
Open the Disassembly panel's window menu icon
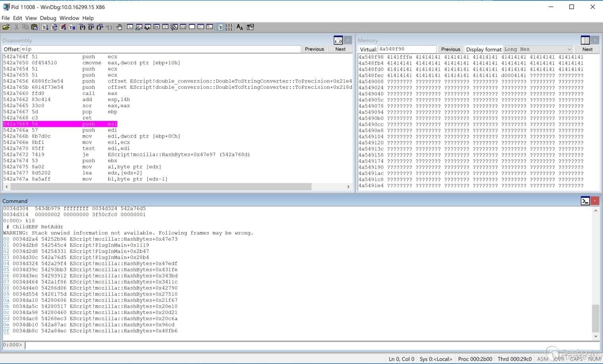[x=338, y=40]
